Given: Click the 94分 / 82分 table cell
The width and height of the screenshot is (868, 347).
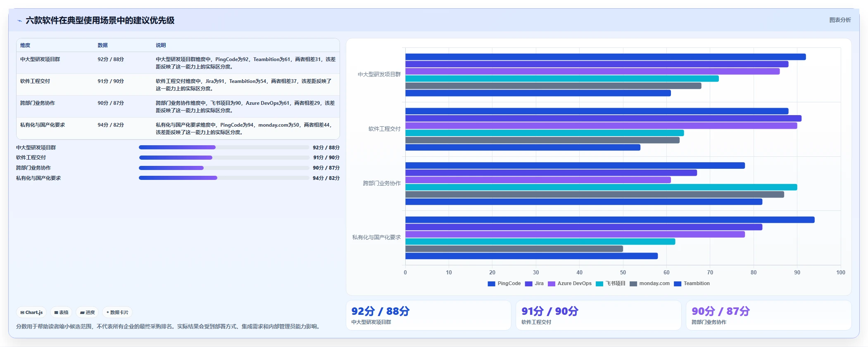Looking at the screenshot, I should pyautogui.click(x=111, y=125).
